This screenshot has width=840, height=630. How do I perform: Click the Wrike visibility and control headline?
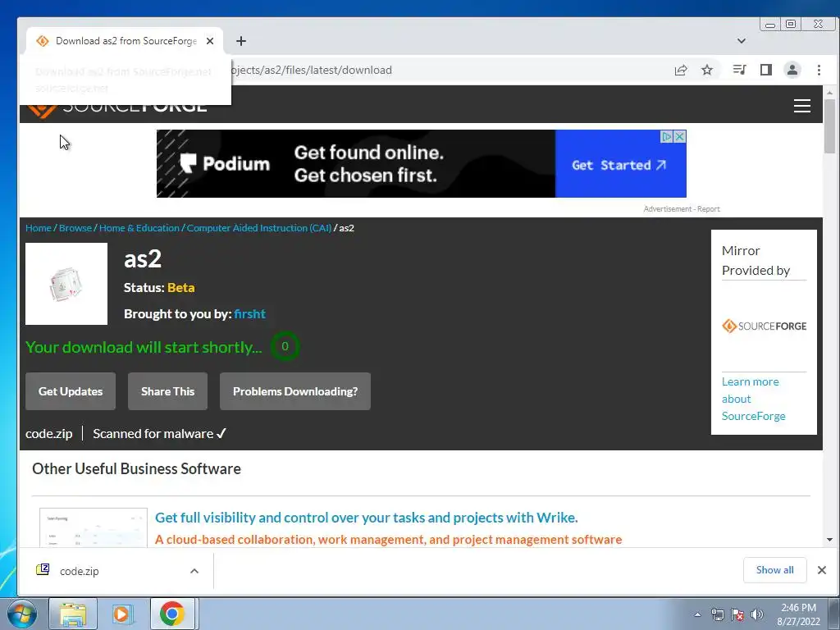pyautogui.click(x=367, y=518)
